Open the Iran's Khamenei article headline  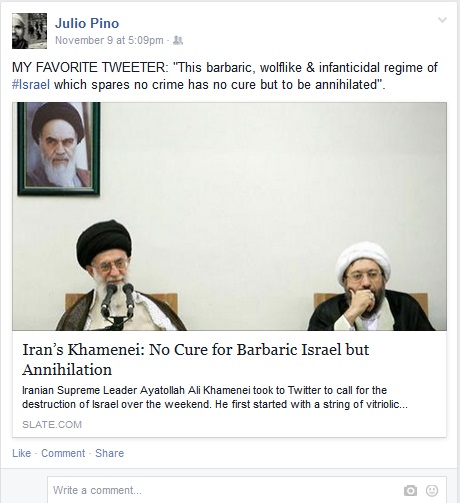pos(196,359)
